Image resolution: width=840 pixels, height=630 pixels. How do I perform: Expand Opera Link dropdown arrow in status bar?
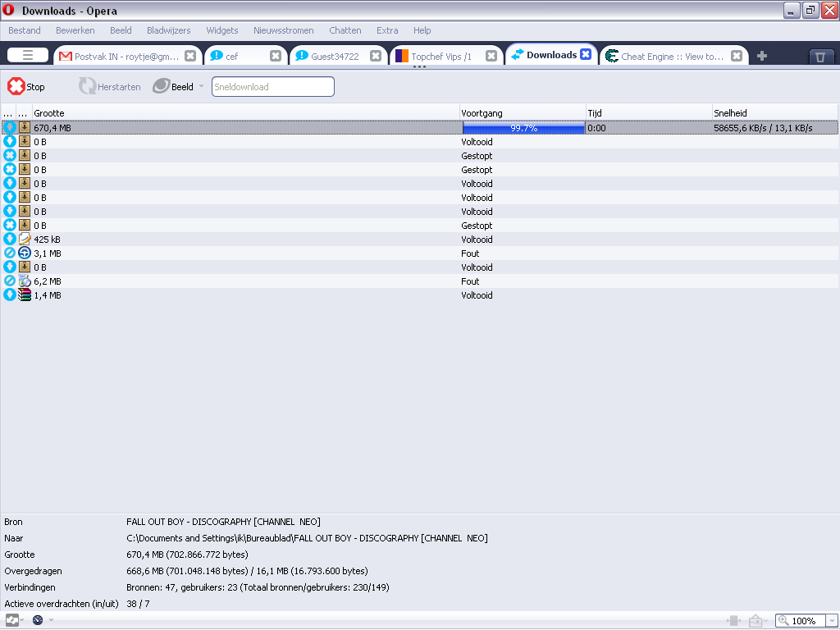22,620
